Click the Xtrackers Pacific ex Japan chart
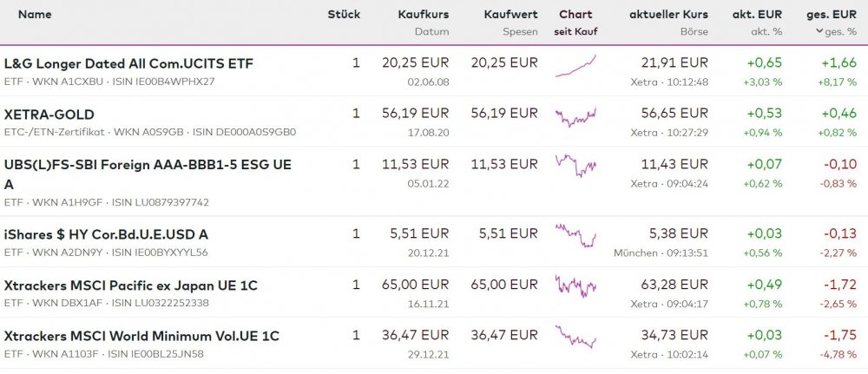 point(575,285)
